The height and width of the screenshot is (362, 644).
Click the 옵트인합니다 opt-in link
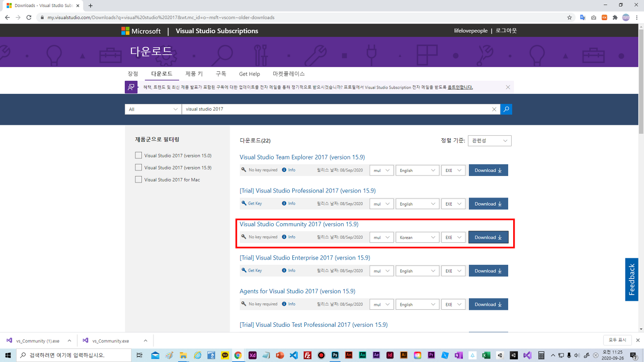[x=460, y=87]
